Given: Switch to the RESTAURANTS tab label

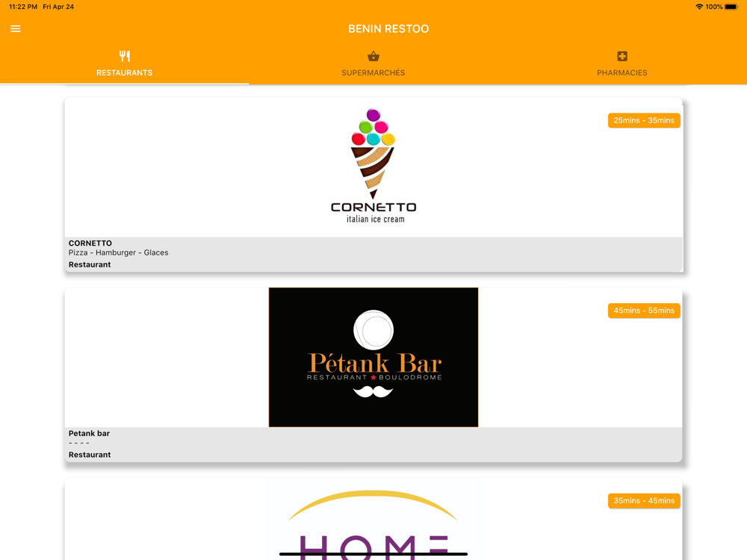Looking at the screenshot, I should click(124, 73).
